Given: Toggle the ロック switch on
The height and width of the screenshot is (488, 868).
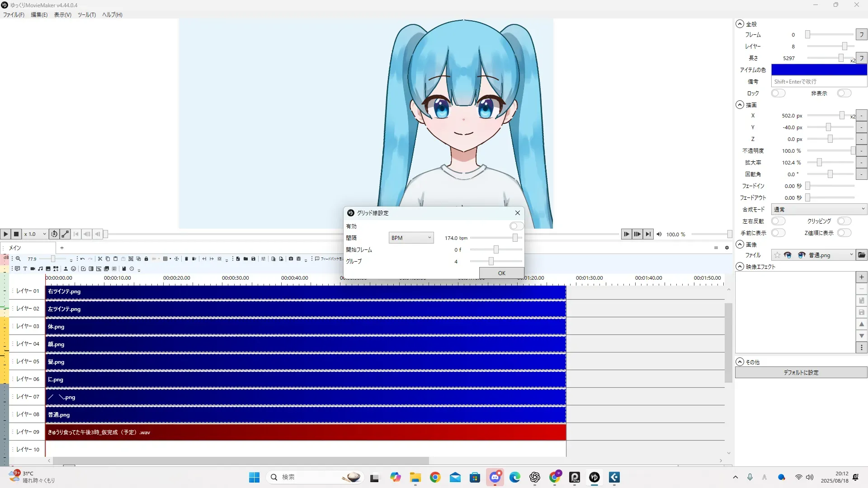Looking at the screenshot, I should pos(778,93).
